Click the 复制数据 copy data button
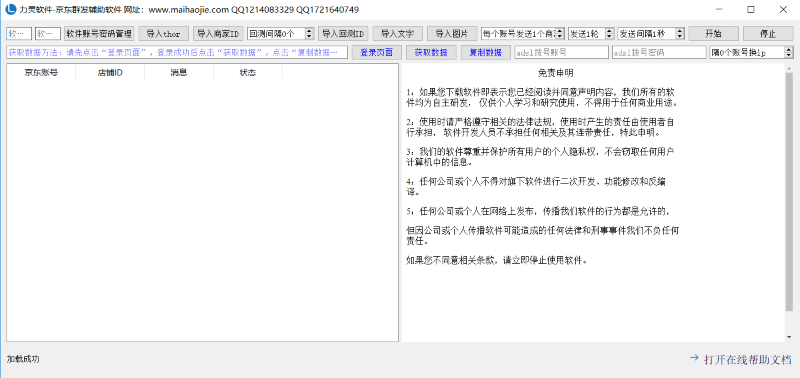The height and width of the screenshot is (378, 800). click(x=485, y=52)
